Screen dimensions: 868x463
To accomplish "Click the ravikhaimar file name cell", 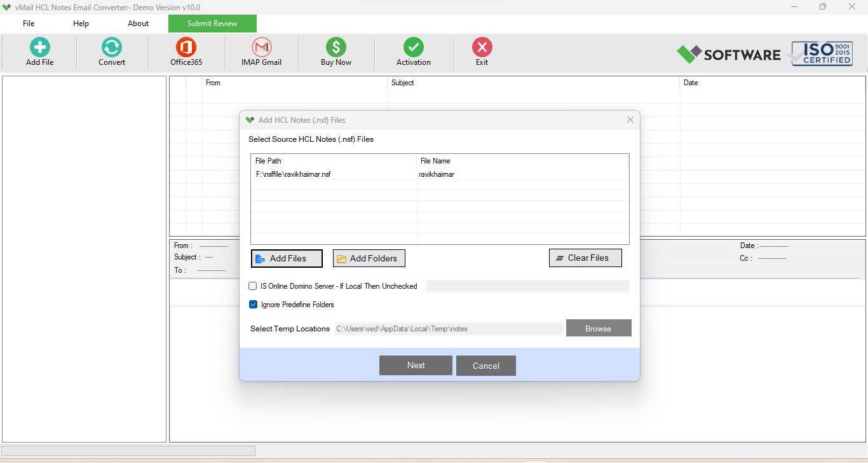I will [436, 174].
